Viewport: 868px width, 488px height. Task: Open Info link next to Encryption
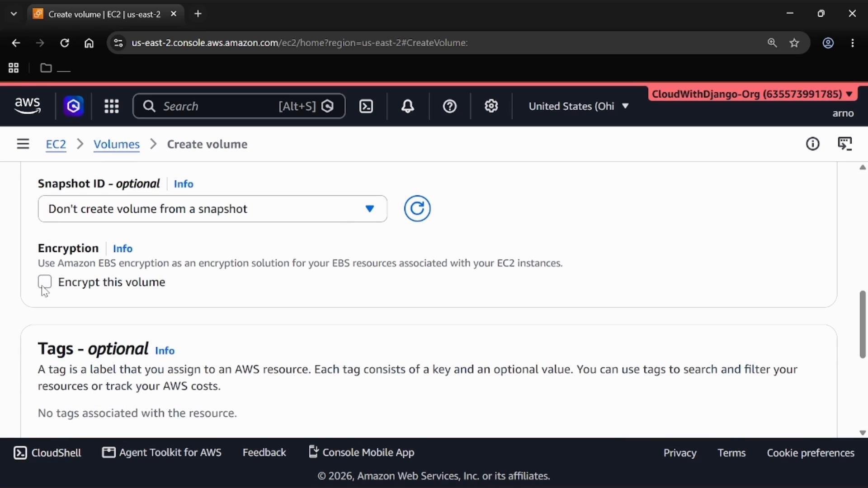tap(123, 249)
